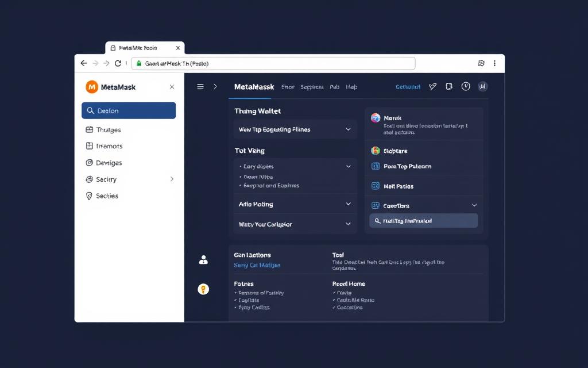Image resolution: width=588 pixels, height=368 pixels.
Task: Click the blue Seny Cat Mariijse link
Action: point(257,264)
